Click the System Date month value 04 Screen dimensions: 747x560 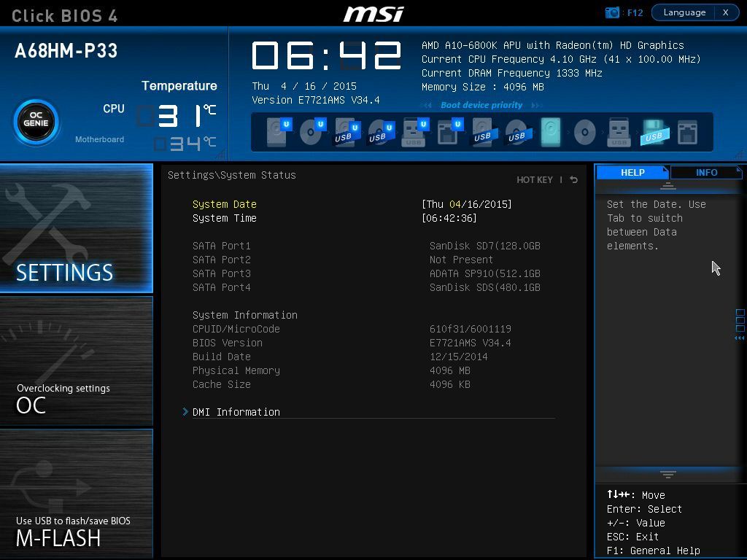pyautogui.click(x=455, y=204)
